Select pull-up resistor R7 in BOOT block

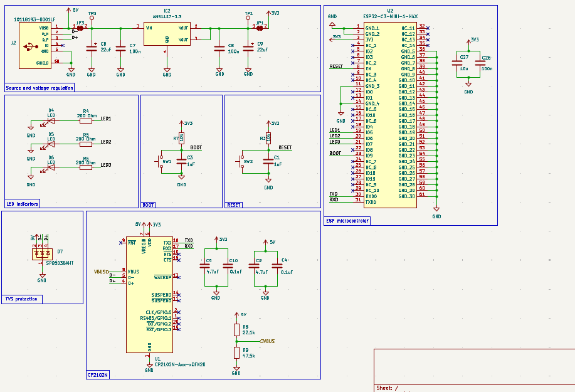181,138
